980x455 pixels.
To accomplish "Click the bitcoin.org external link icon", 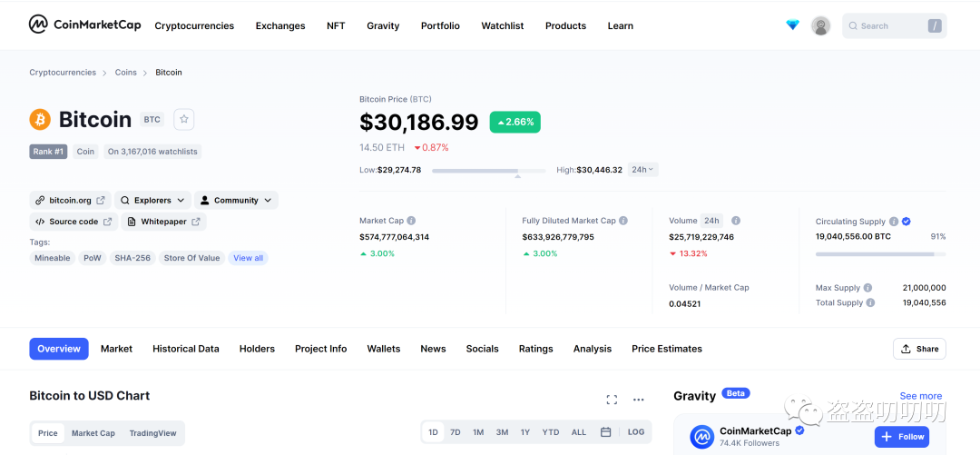I will 101,201.
